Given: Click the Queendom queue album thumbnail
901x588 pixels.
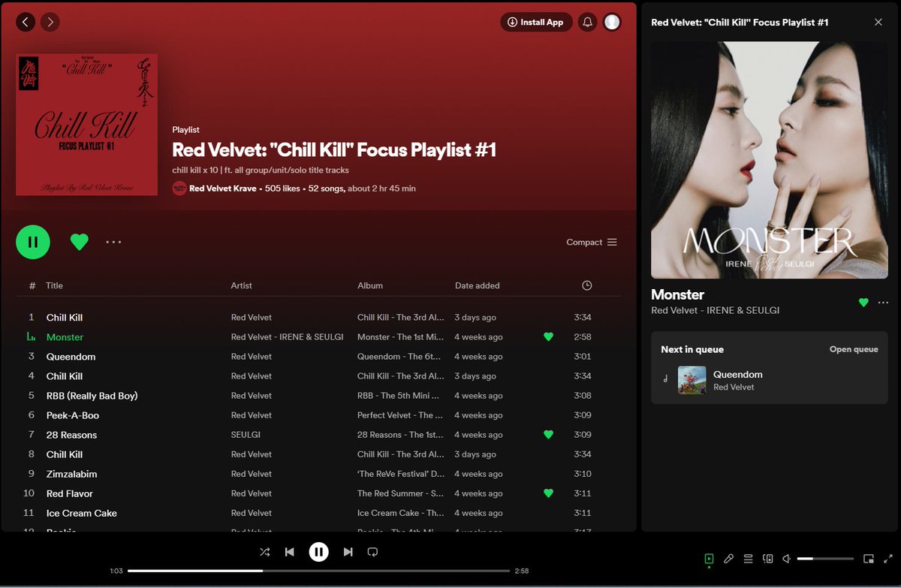Looking at the screenshot, I should click(692, 380).
